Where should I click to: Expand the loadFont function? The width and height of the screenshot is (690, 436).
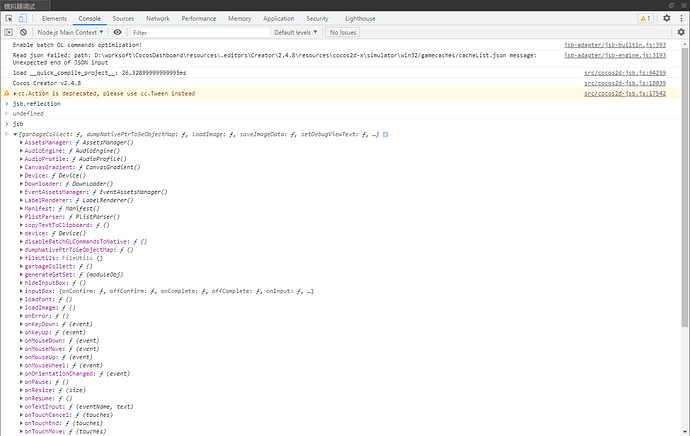coord(21,299)
